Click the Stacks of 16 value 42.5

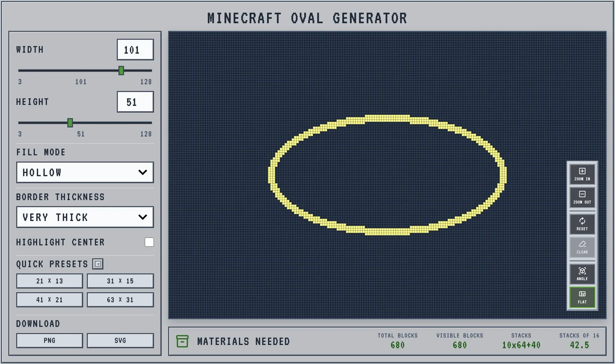[x=579, y=345]
